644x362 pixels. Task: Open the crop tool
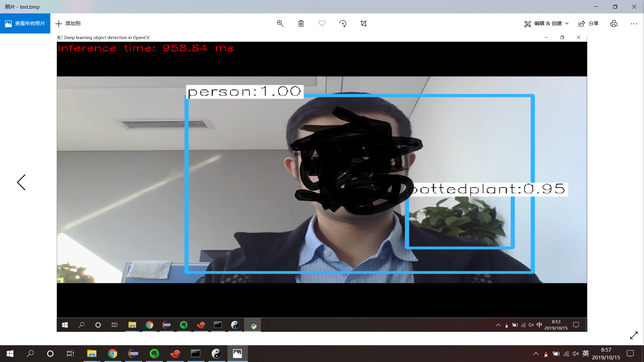tap(364, 23)
